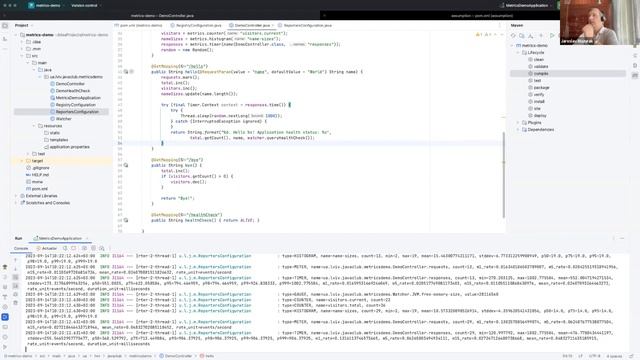
Task: Expand the target folder
Action: coord(22,161)
